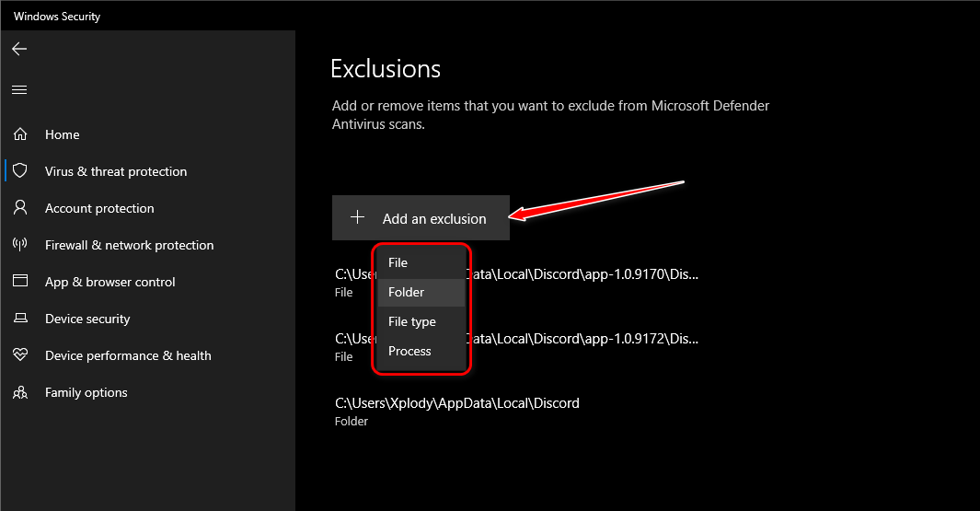Click the plus icon on Add an exclusion

point(358,218)
